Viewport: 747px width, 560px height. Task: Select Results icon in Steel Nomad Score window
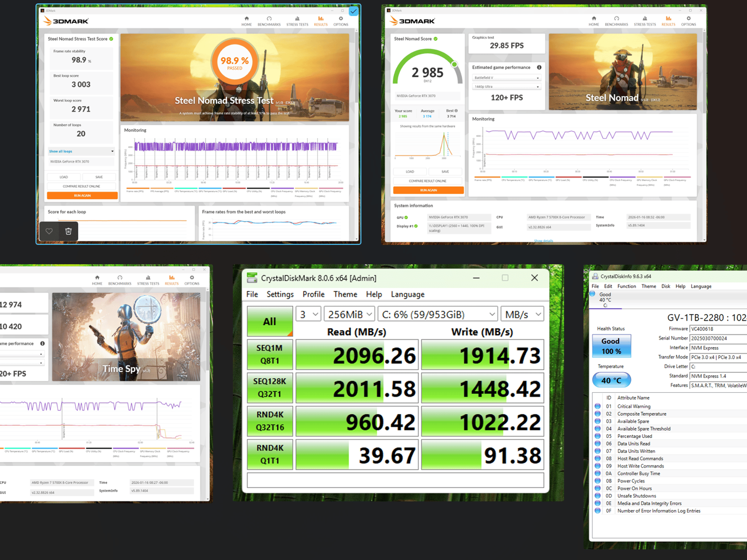[668, 19]
